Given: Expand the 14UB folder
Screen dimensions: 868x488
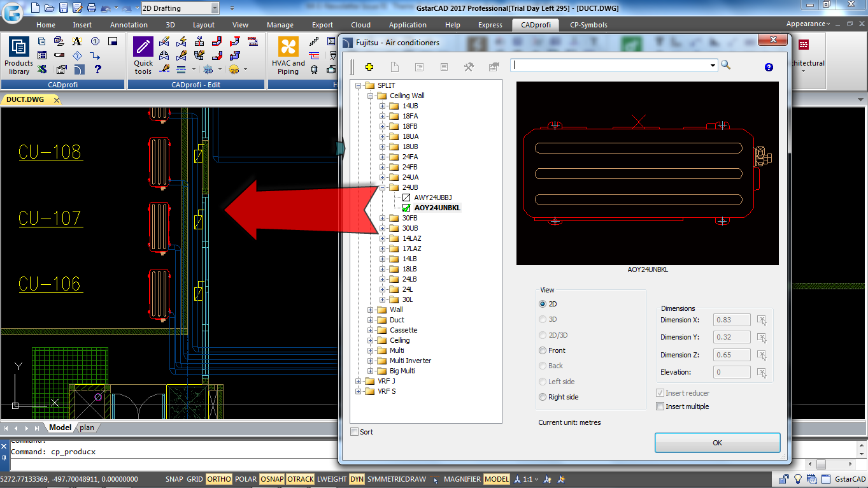Looking at the screenshot, I should point(383,106).
